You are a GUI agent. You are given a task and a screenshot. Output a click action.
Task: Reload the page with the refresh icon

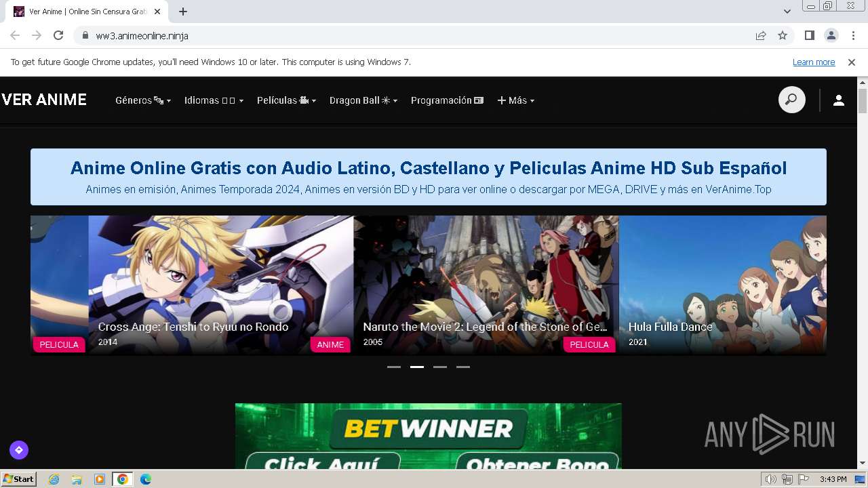[x=58, y=35]
